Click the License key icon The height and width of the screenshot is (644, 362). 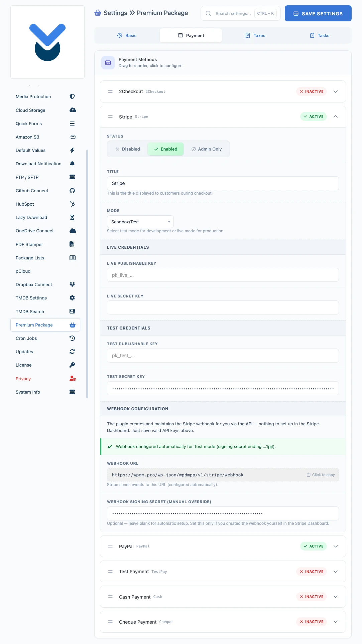(72, 365)
